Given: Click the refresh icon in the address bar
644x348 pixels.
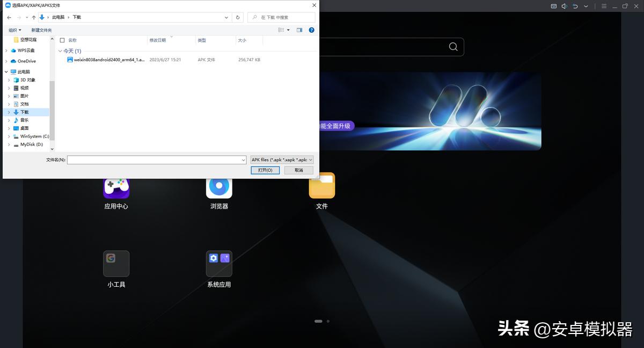Looking at the screenshot, I should point(238,17).
